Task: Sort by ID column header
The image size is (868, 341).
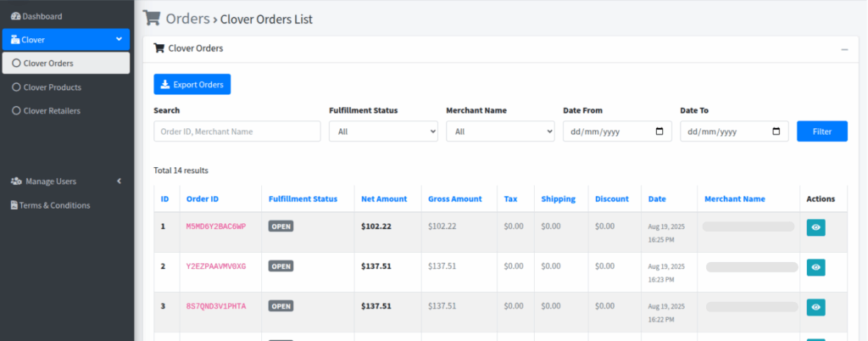Action: [x=164, y=198]
